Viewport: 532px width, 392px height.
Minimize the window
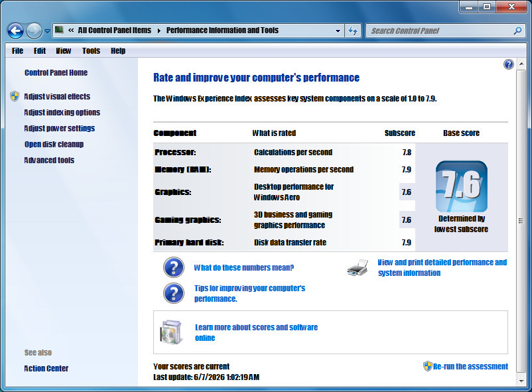[x=469, y=7]
